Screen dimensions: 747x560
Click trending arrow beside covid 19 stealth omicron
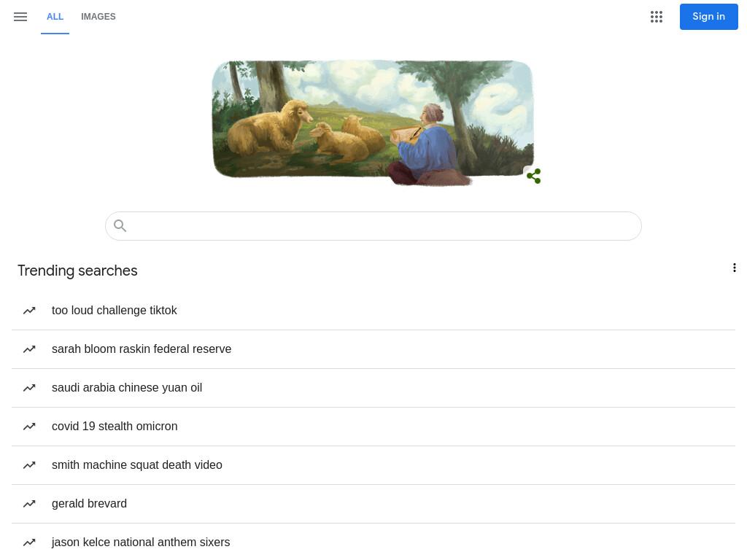pos(29,427)
